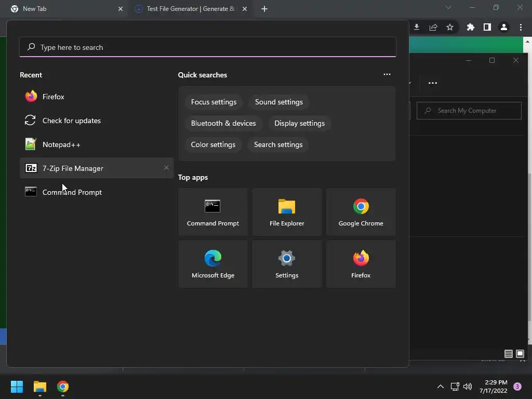Screen dimensions: 532x399
Task: Open clock and date flyout
Action: pos(494,387)
